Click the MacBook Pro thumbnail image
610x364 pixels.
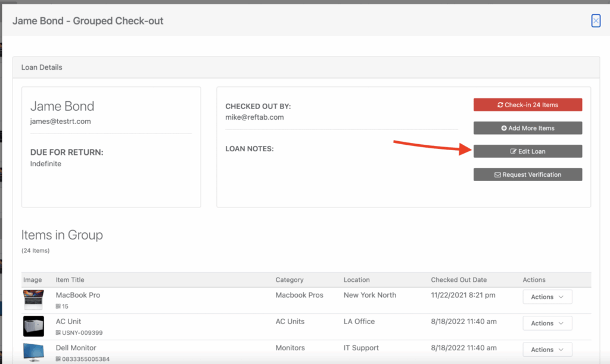pos(33,300)
